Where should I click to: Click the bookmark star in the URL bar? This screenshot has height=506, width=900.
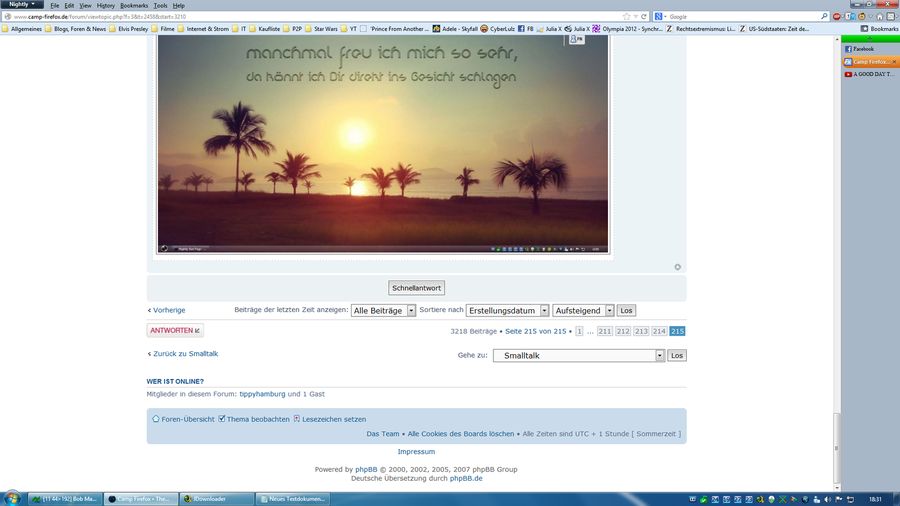pyautogui.click(x=626, y=16)
